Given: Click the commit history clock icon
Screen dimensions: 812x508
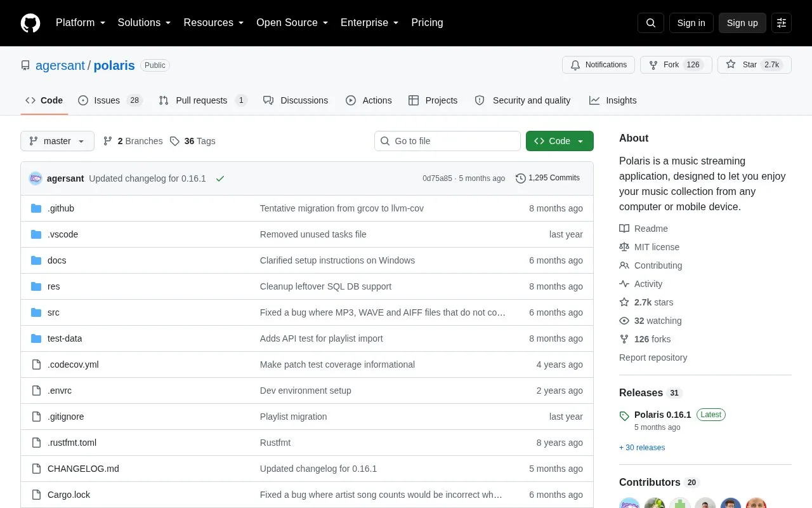Looking at the screenshot, I should (521, 178).
